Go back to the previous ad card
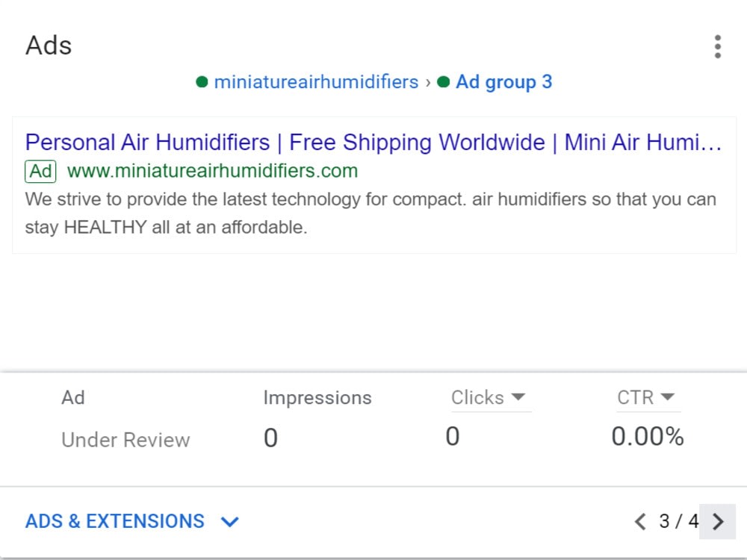Image resolution: width=747 pixels, height=560 pixels. click(640, 521)
